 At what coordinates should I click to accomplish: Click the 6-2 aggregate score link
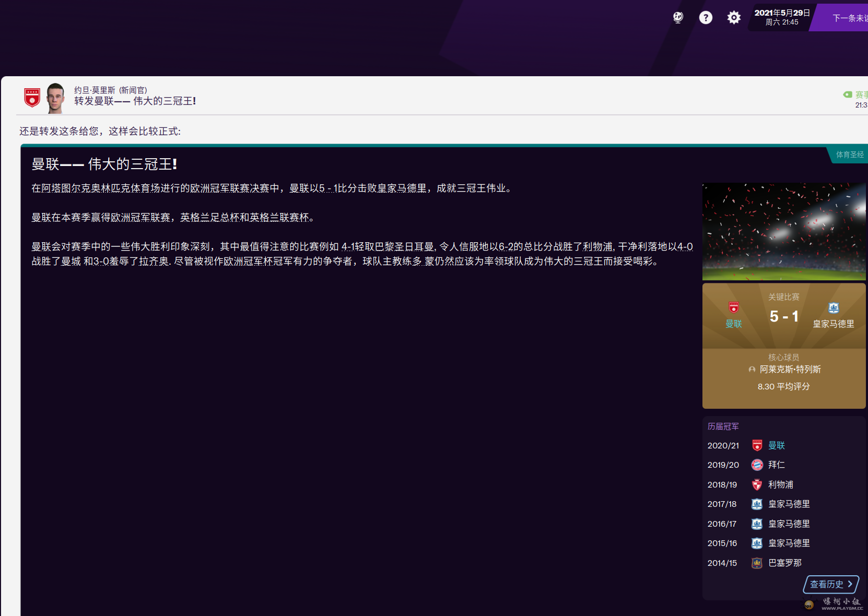click(x=506, y=246)
